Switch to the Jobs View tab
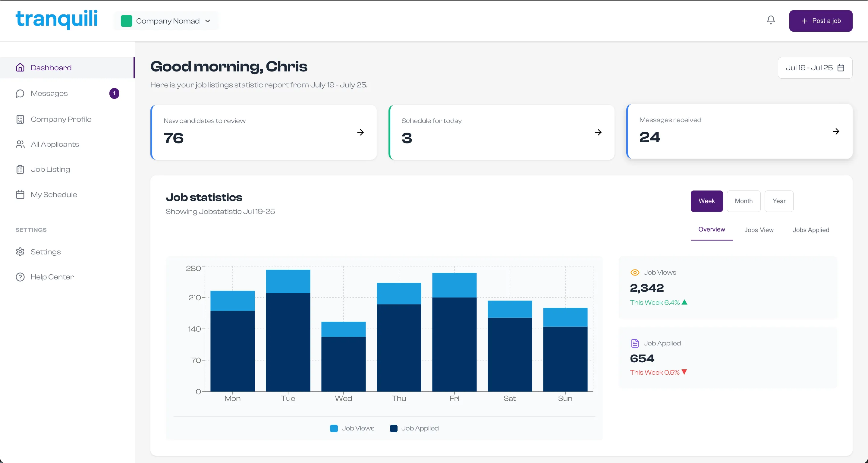Viewport: 868px width, 463px height. [759, 230]
